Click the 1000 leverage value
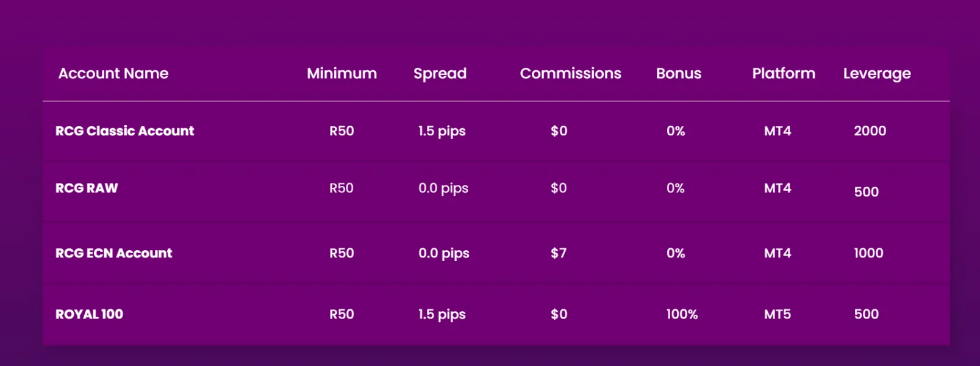980x366 pixels. coord(868,253)
